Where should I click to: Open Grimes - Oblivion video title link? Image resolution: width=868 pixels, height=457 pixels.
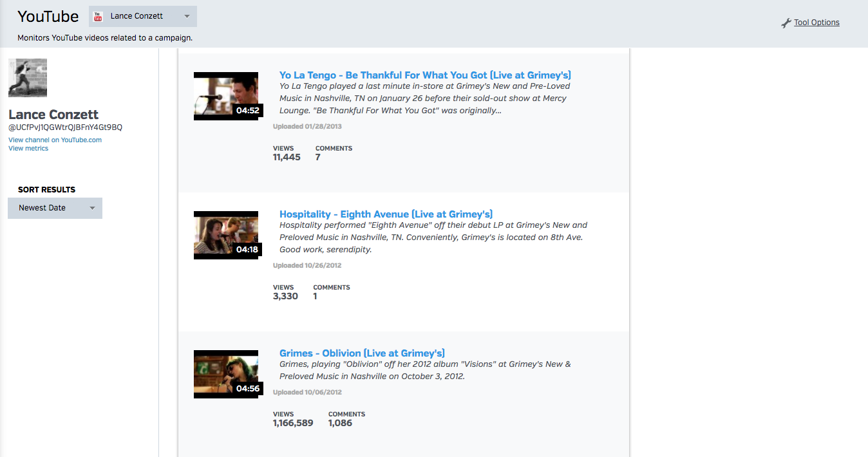pos(362,353)
